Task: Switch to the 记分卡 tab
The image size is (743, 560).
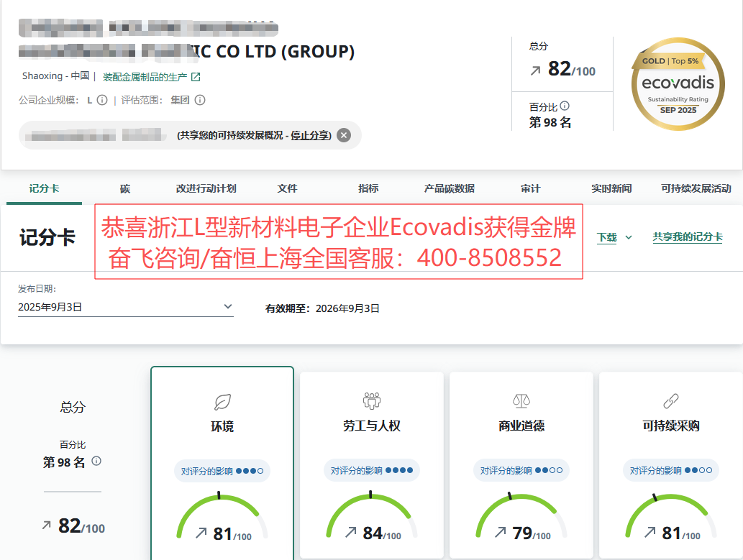Action: (x=44, y=188)
